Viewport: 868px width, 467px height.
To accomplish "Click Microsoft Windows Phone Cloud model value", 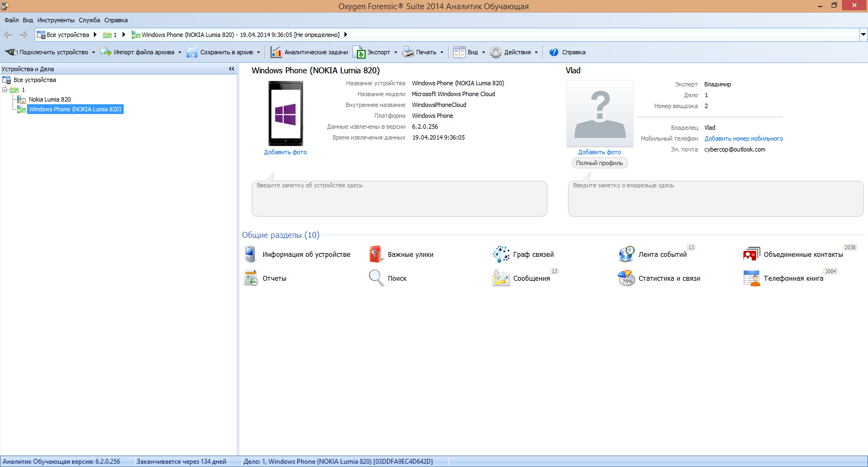I will tap(454, 94).
